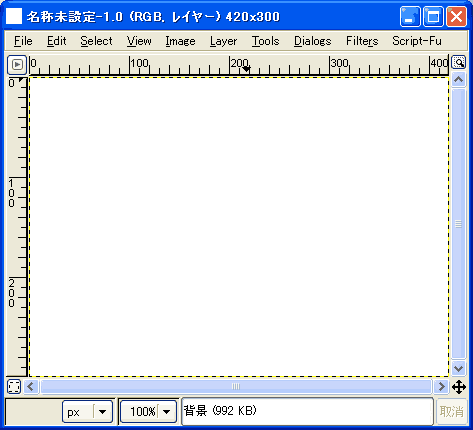
Task: Open the image menu arrow button
Action: click(17, 64)
